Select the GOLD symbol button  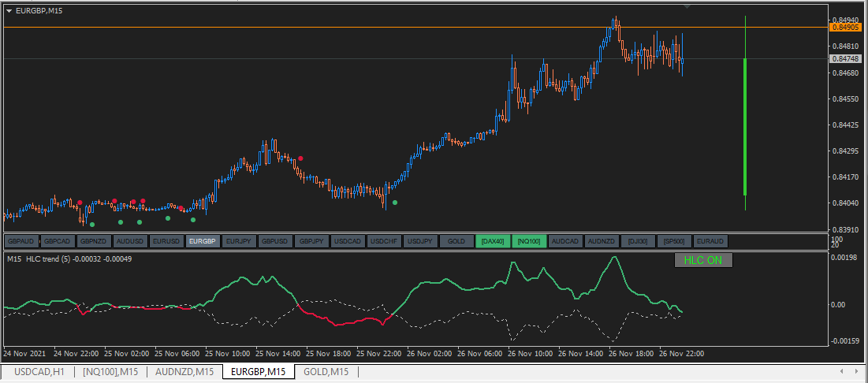pos(456,241)
